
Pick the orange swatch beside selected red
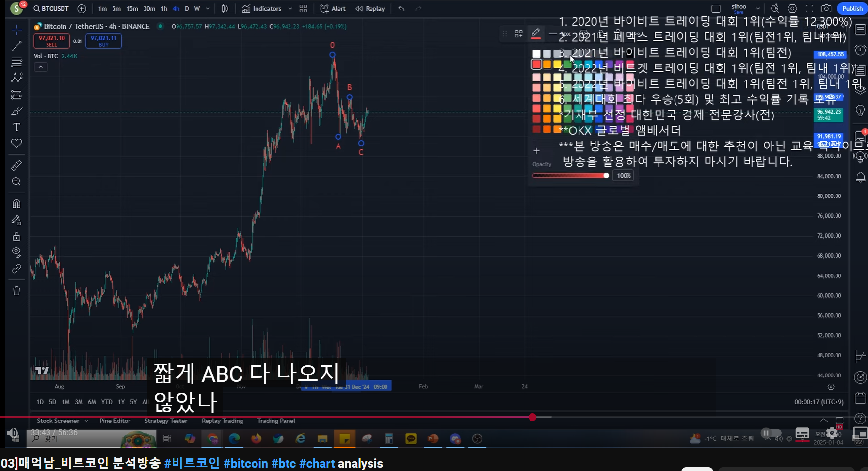pyautogui.click(x=547, y=65)
